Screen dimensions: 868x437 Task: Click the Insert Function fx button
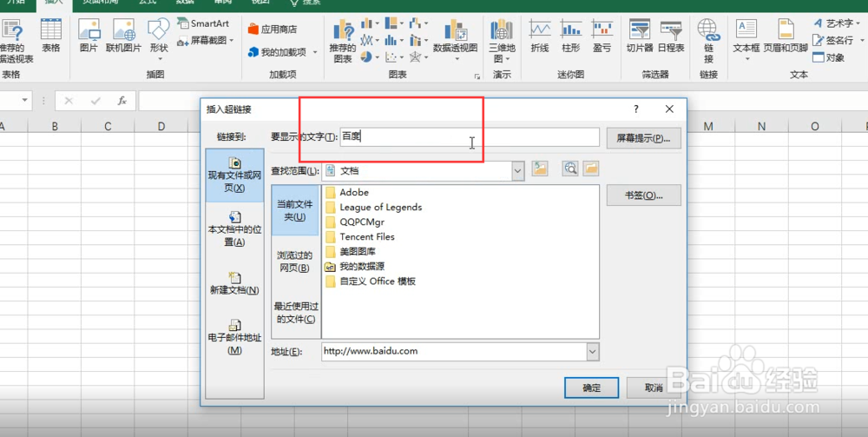[122, 101]
